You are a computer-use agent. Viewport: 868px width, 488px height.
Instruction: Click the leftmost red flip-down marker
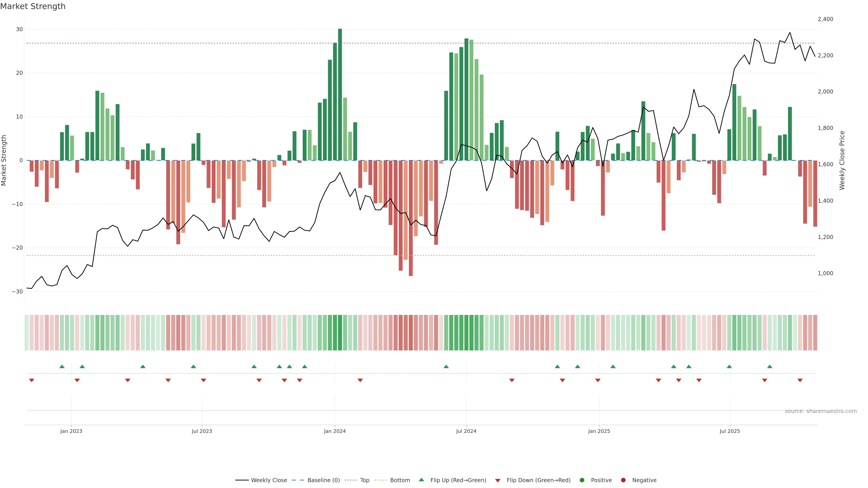[32, 380]
